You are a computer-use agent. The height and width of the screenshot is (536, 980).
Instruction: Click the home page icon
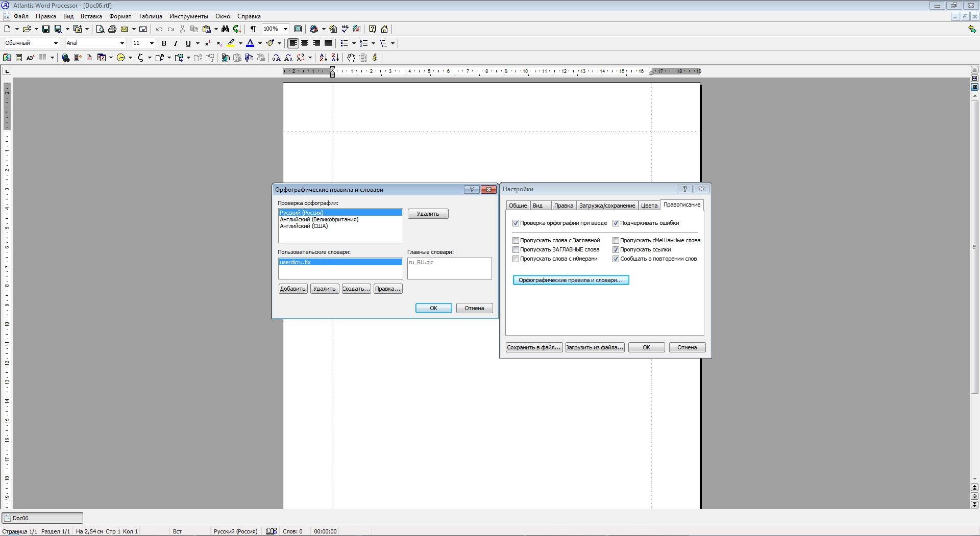coord(384,29)
